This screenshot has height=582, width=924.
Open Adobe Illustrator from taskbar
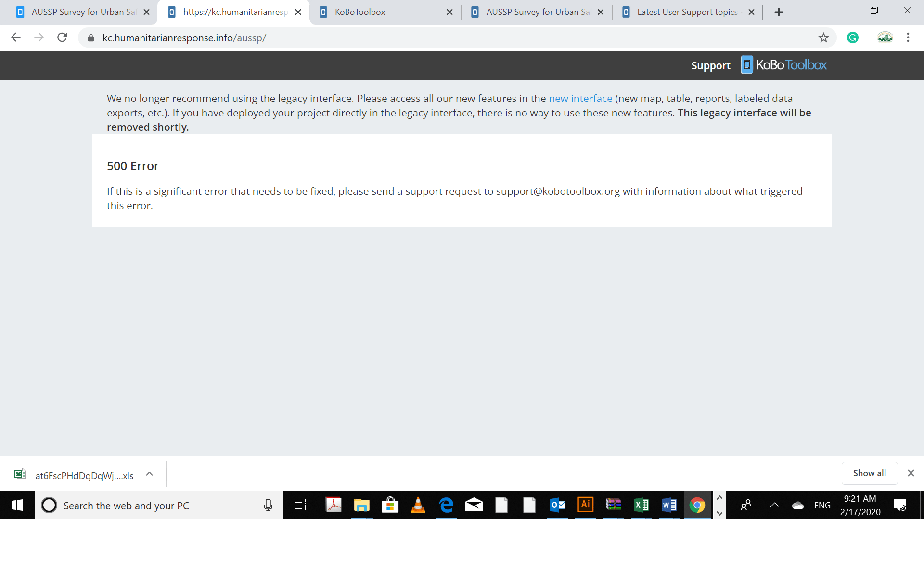click(x=585, y=505)
